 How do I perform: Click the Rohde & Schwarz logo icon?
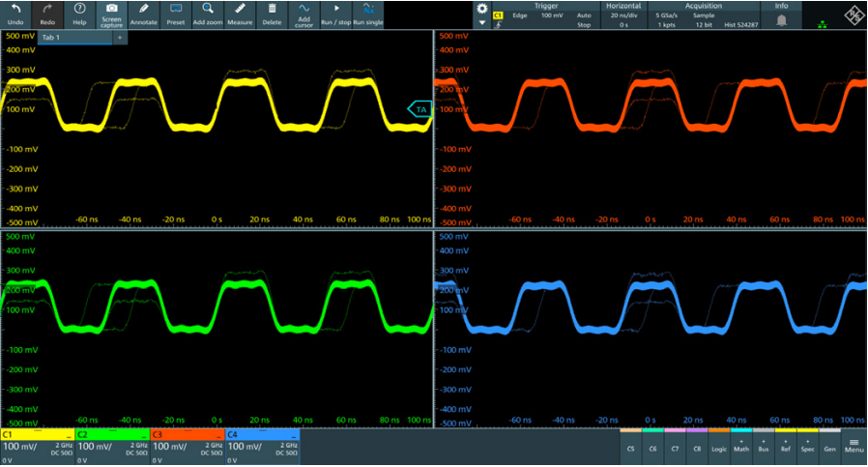coord(854,15)
